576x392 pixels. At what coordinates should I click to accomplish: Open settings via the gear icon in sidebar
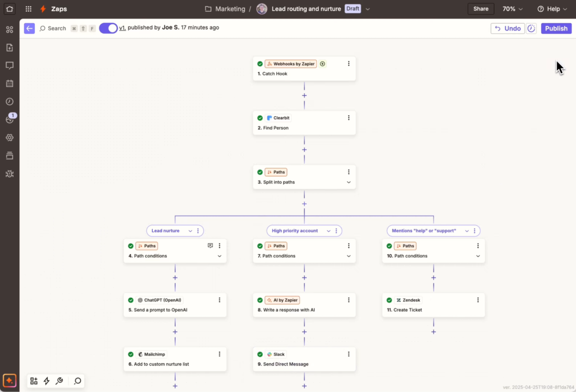[9, 138]
